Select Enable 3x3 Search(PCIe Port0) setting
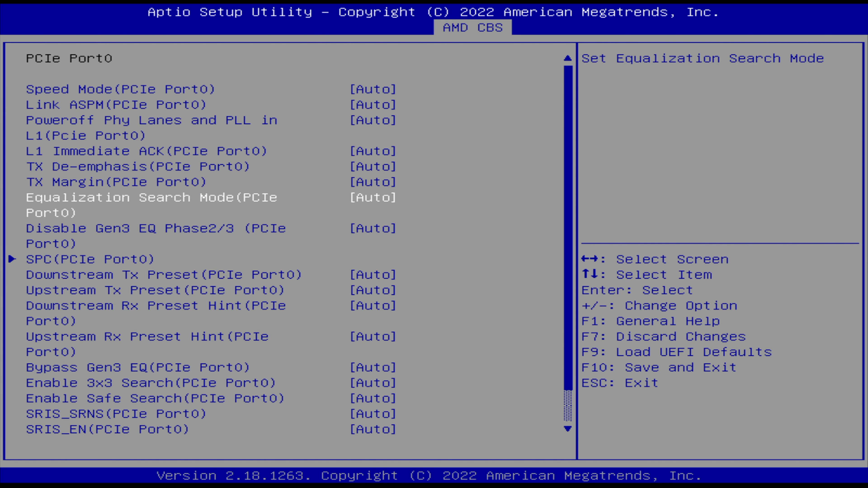This screenshot has width=868, height=488. click(x=151, y=383)
